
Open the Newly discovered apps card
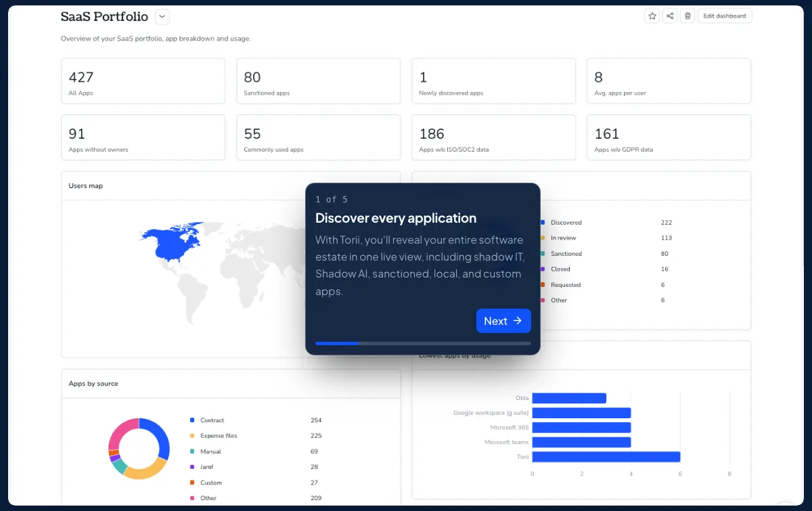click(x=493, y=81)
